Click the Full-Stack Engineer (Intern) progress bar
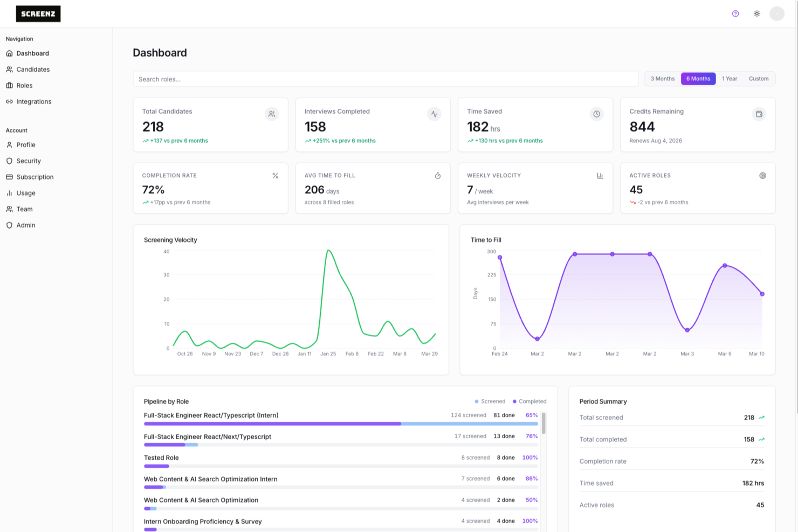798x532 pixels. click(x=341, y=424)
